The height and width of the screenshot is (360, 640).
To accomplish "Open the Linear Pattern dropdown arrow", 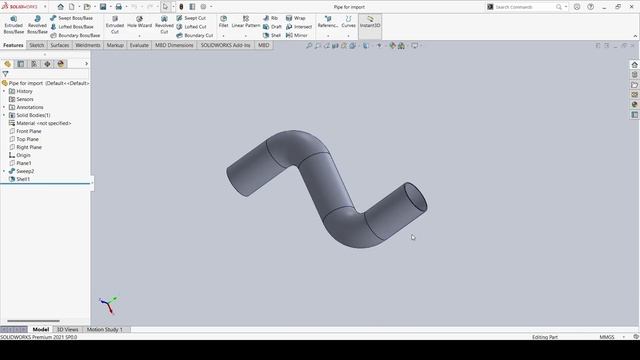I will pos(246,36).
